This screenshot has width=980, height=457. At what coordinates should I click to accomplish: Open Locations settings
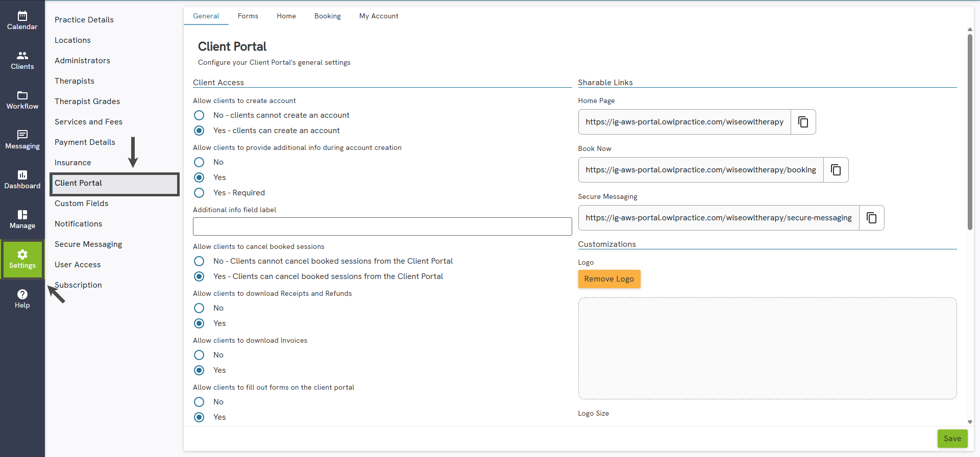(x=72, y=40)
